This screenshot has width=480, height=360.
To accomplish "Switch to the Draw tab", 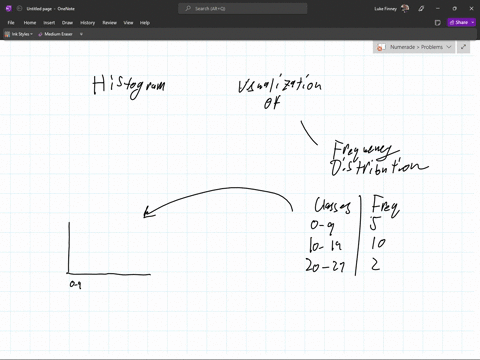I will coord(67,23).
